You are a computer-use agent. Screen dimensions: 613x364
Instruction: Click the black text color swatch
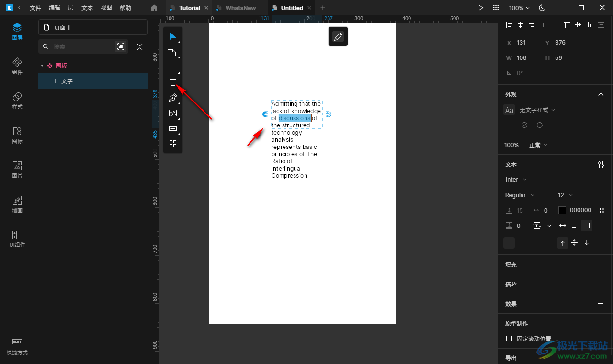tap(562, 210)
